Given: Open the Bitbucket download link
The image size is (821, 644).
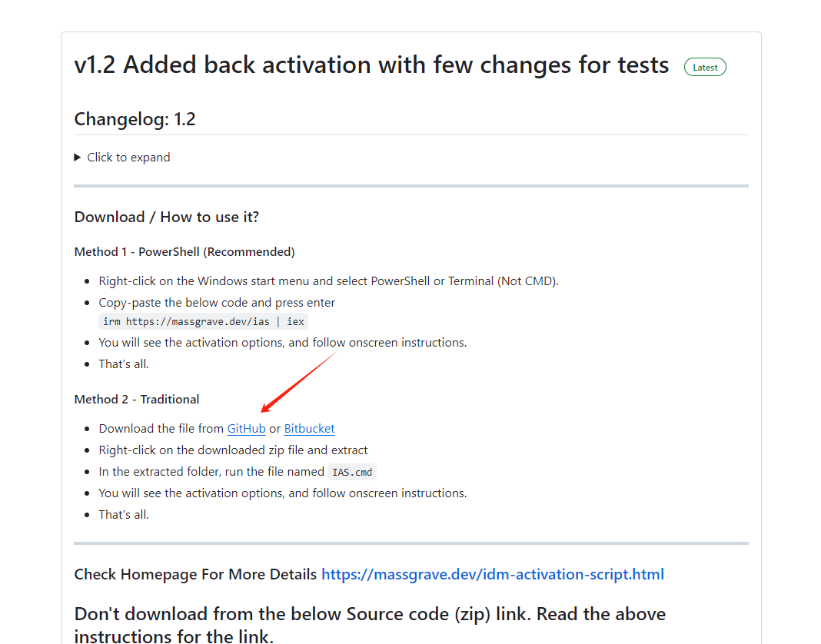Looking at the screenshot, I should (x=309, y=428).
